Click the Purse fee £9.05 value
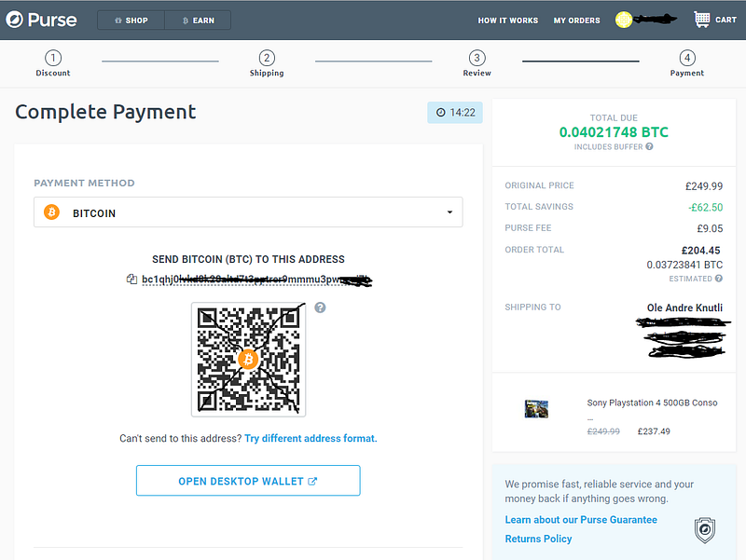This screenshot has width=746, height=560. click(710, 228)
